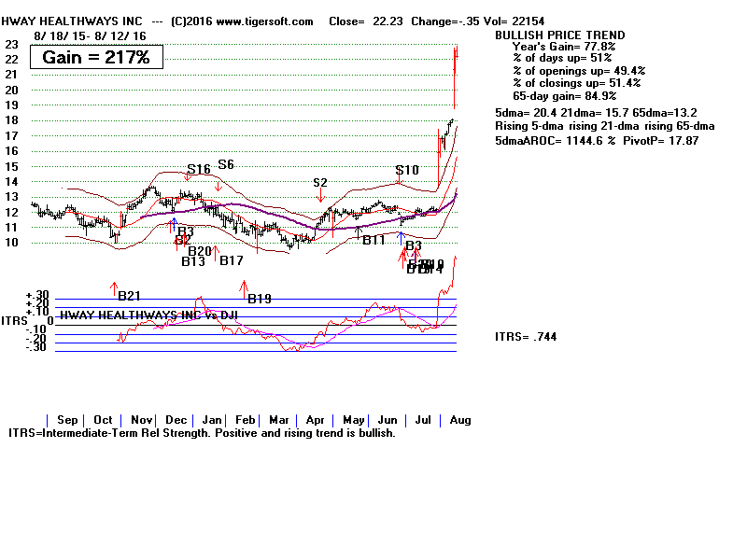
Task: Click the Gain = 217% box
Action: point(96,57)
